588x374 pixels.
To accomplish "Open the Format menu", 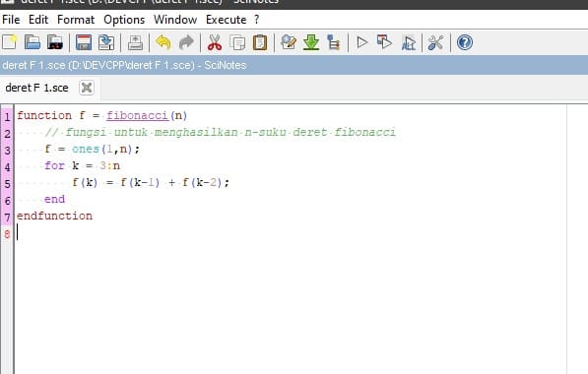I will [76, 20].
